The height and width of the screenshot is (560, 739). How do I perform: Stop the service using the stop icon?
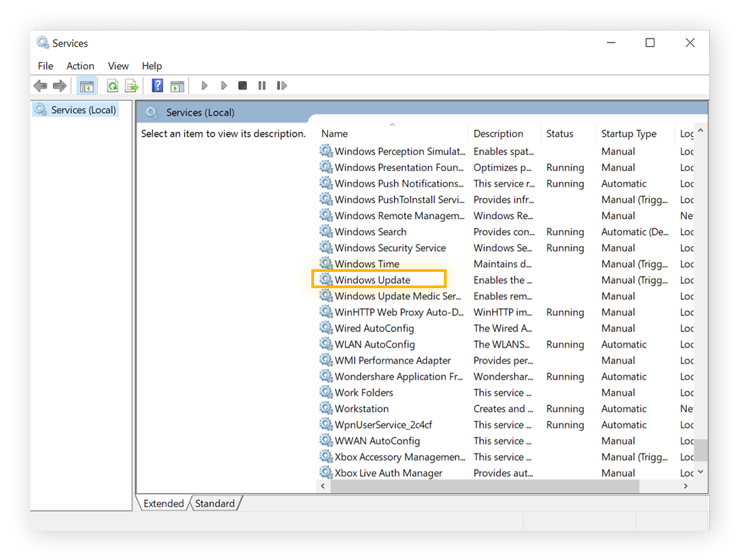point(242,85)
